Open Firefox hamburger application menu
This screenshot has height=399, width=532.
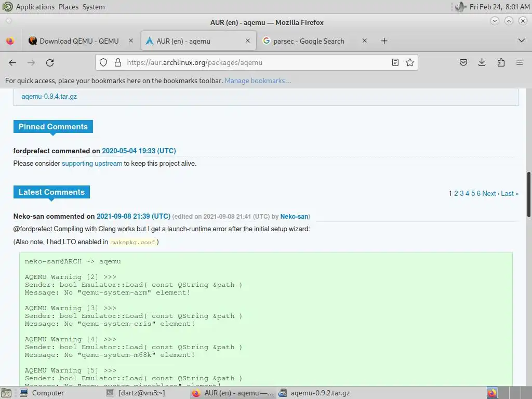[x=520, y=62]
